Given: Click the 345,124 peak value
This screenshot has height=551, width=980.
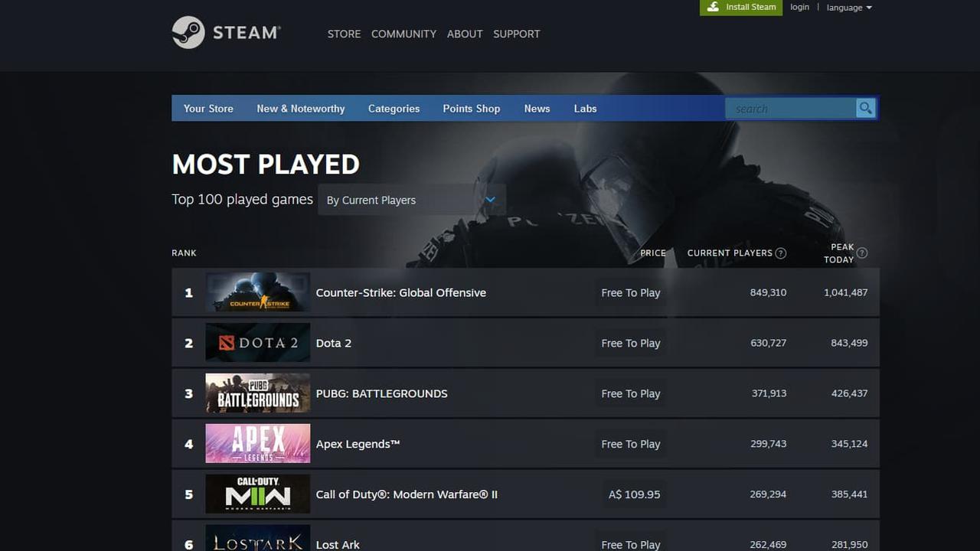Looking at the screenshot, I should point(849,444).
